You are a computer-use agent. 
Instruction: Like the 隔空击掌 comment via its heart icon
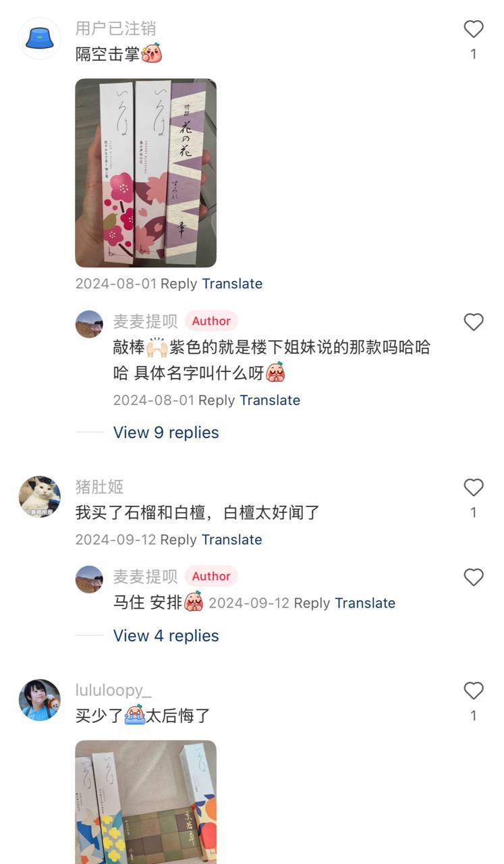click(474, 29)
